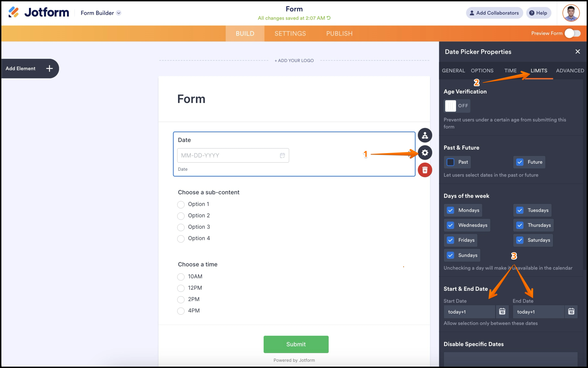Open the Start Date calendar picker icon
Image resolution: width=588 pixels, height=368 pixels.
[502, 311]
